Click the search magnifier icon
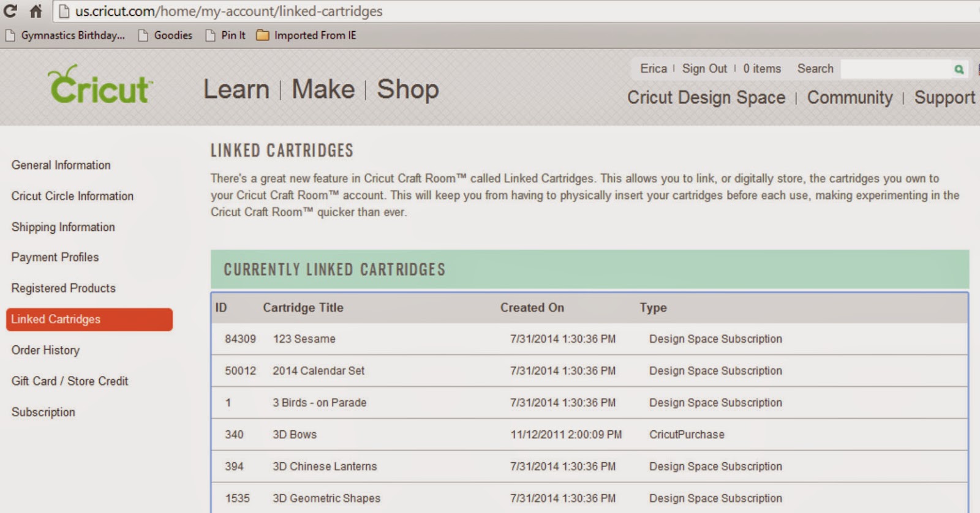Screen dimensions: 980x513 pyautogui.click(x=959, y=69)
